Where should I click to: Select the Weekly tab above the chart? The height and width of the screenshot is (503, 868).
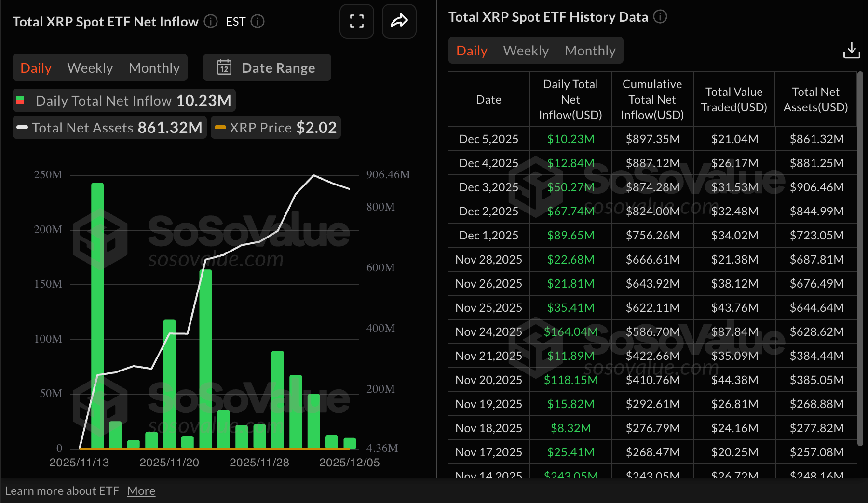pyautogui.click(x=90, y=67)
